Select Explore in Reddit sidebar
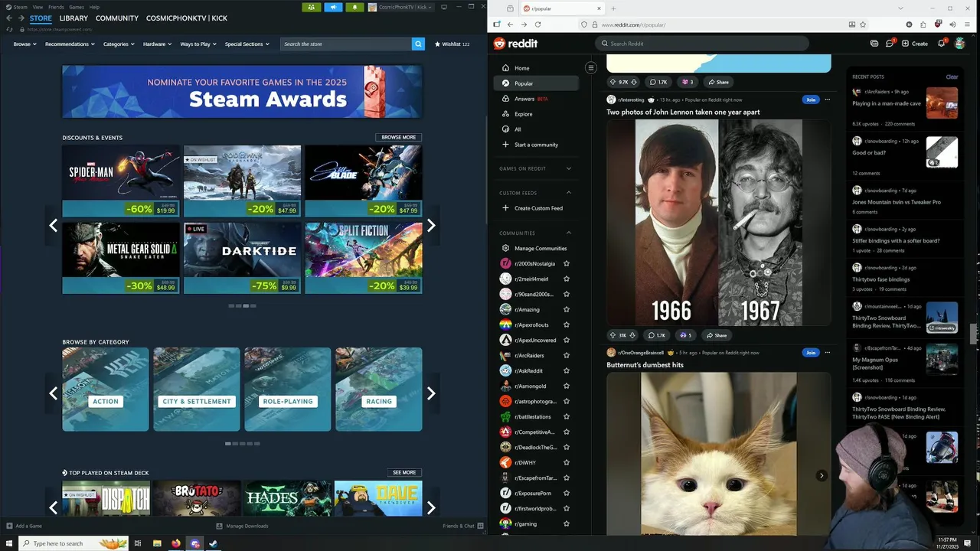Viewport: 980px width, 551px height. pyautogui.click(x=536, y=114)
